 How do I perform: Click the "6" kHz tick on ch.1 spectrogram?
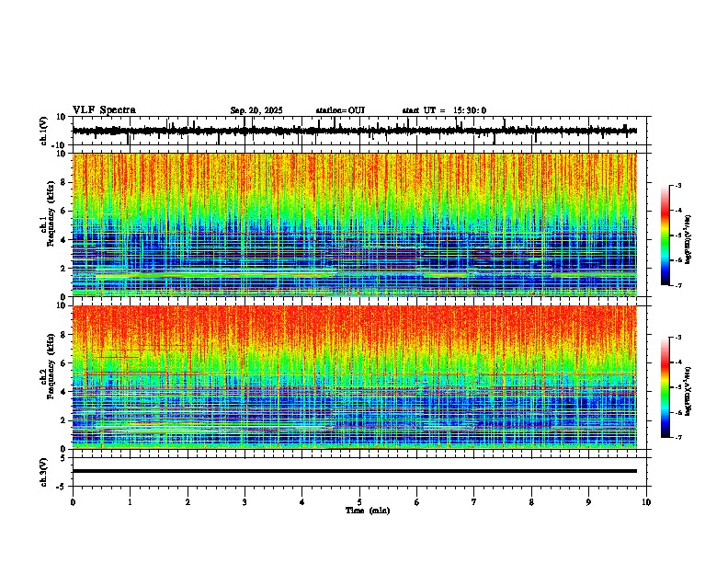(x=63, y=212)
